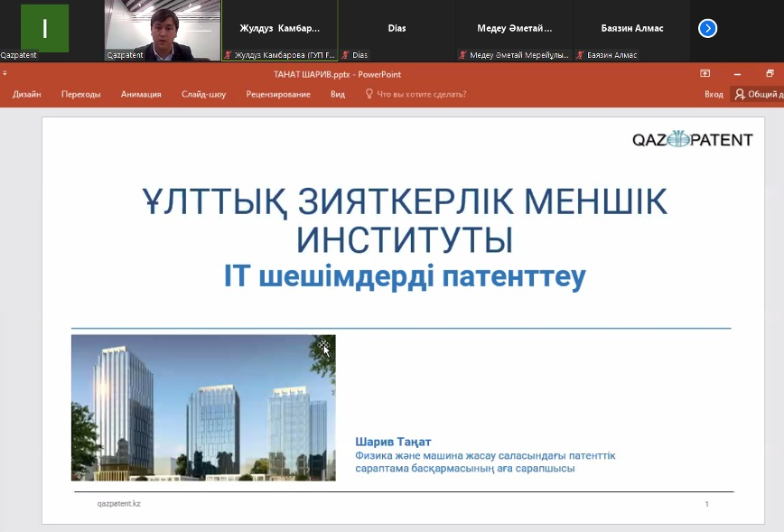Switch to the Переходы tab
This screenshot has height=532, width=784.
coord(80,94)
